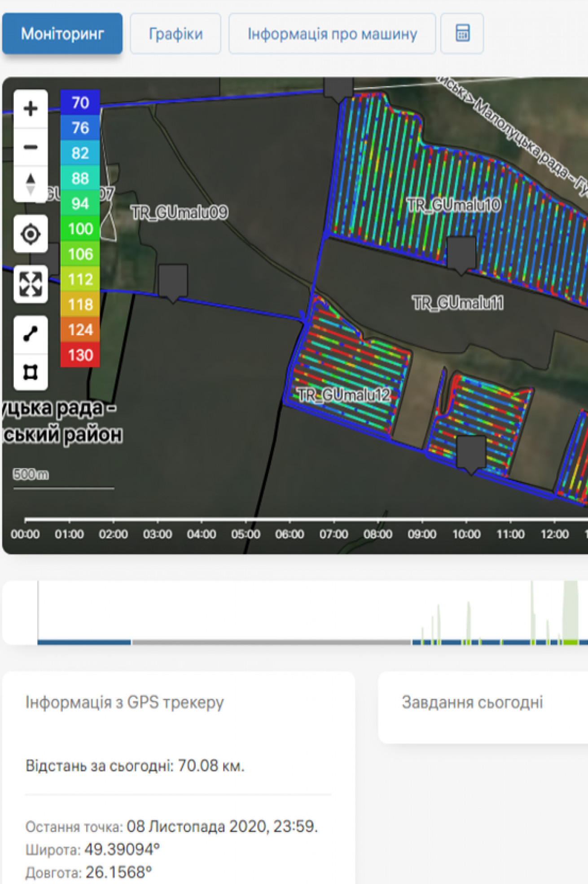This screenshot has width=588, height=884.
Task: Zoom out the map with minus button
Action: [x=31, y=147]
